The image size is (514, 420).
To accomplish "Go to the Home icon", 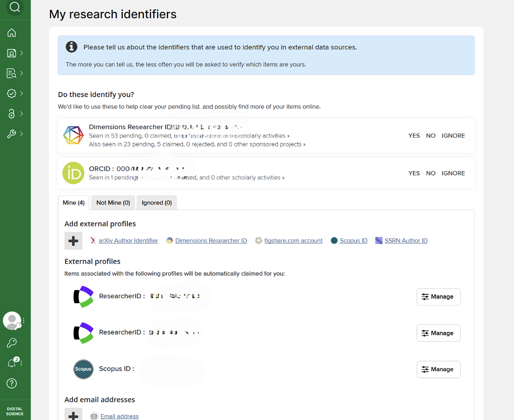I will (12, 33).
